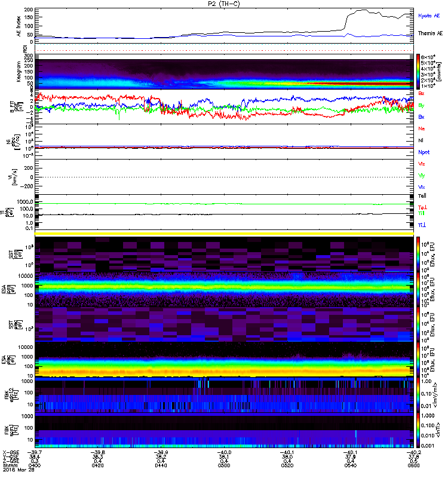
Task: Click the yellow horizontal bar above SST panel
Action: click(x=224, y=234)
